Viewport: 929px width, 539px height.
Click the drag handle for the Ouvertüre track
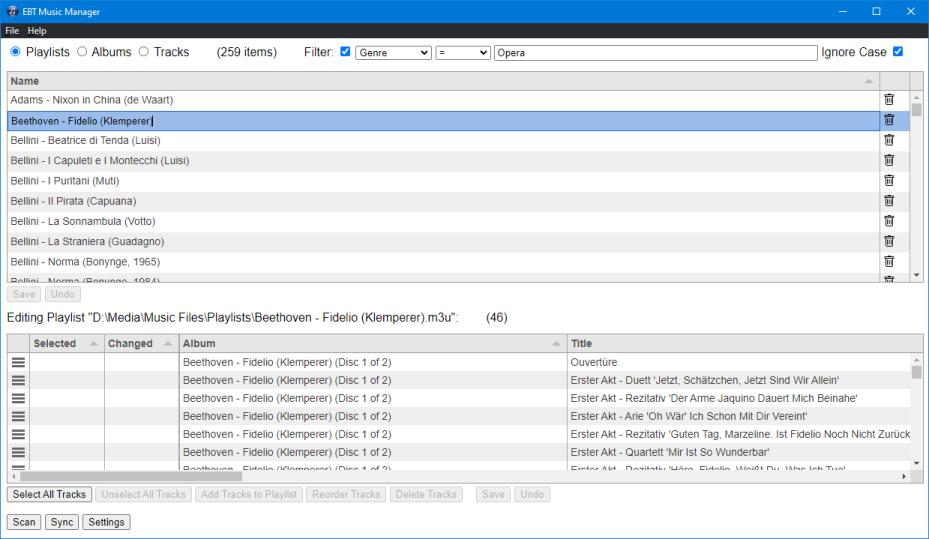18,362
